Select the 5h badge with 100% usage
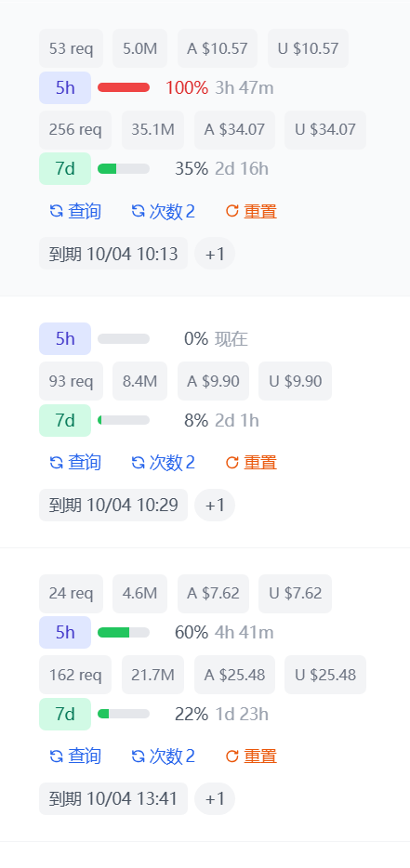This screenshot has height=868, width=410. (x=65, y=87)
